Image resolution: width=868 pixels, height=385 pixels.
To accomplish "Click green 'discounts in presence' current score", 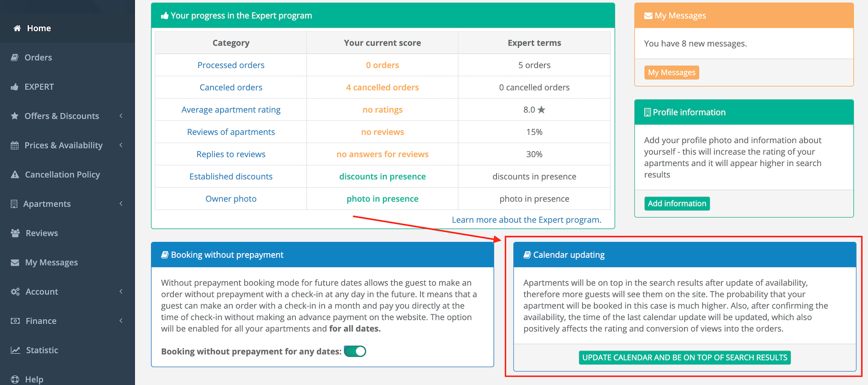I will coord(382,176).
